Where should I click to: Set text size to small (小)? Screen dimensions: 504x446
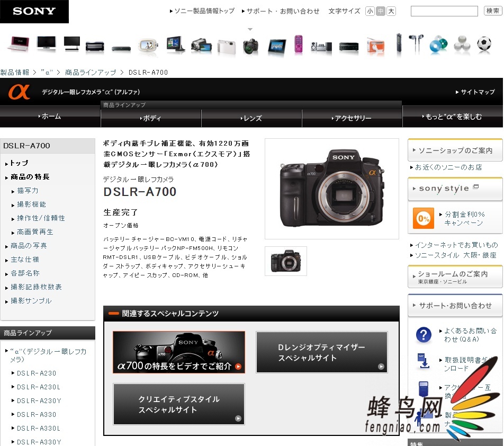(370, 11)
